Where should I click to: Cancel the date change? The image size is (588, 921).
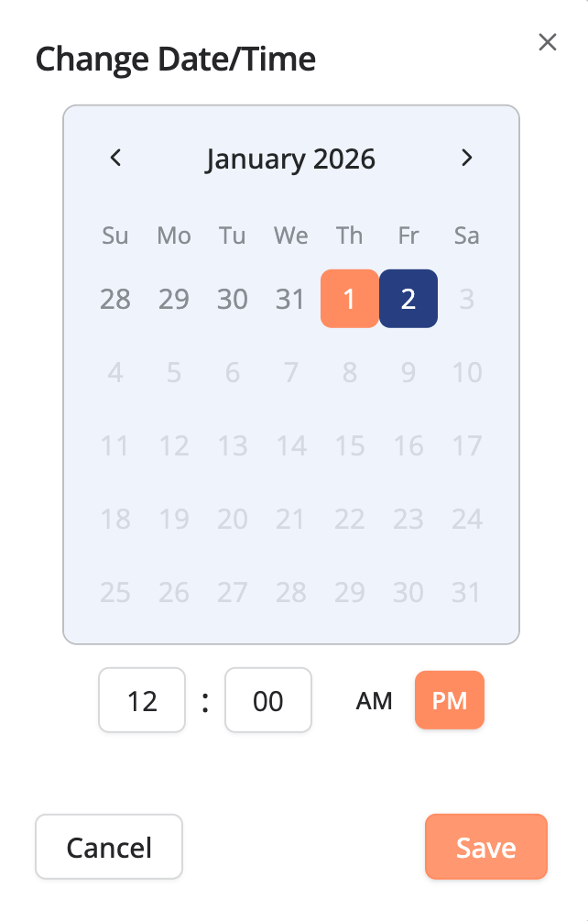coord(109,847)
